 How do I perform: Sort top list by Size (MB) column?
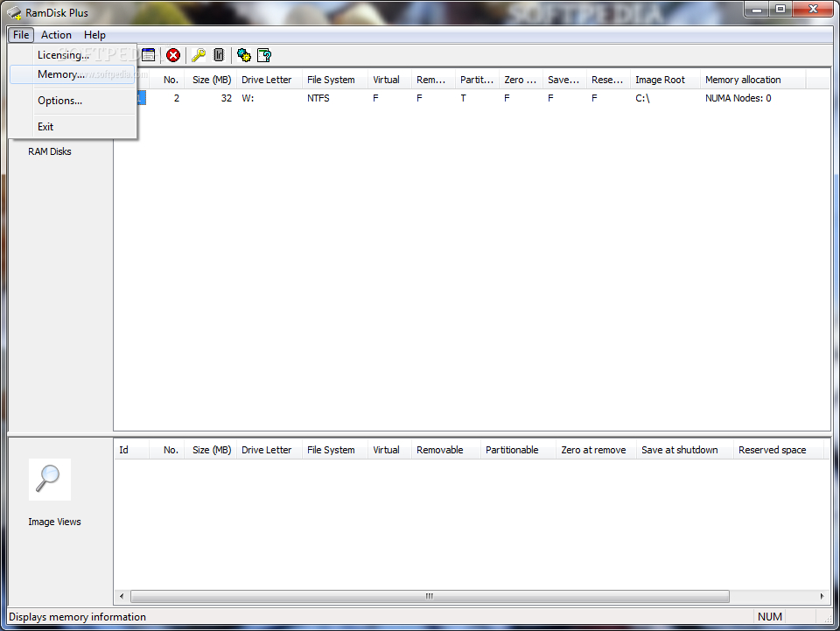(x=211, y=80)
